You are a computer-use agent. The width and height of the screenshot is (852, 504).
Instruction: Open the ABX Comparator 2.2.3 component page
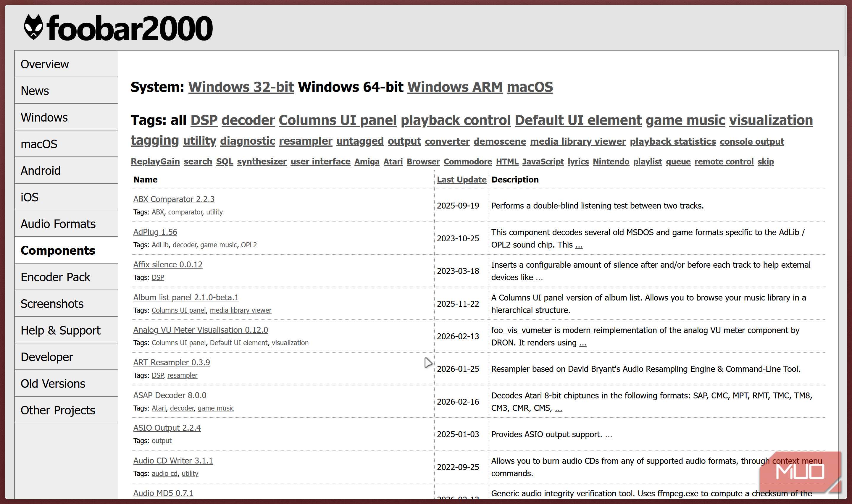(174, 199)
